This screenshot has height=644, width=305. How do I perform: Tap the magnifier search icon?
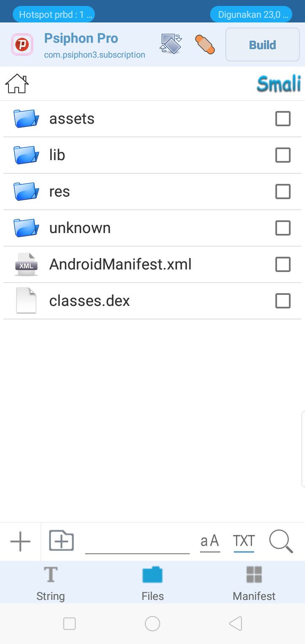(281, 542)
